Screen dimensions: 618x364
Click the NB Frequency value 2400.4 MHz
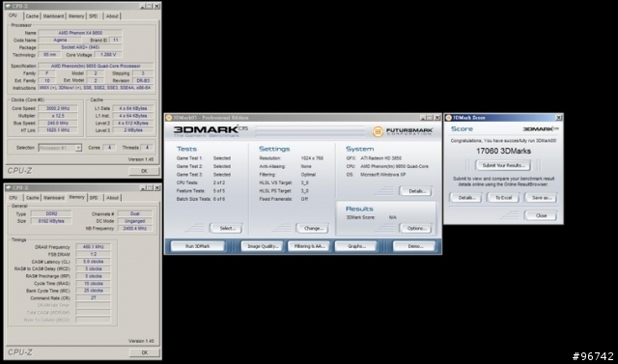click(x=135, y=229)
